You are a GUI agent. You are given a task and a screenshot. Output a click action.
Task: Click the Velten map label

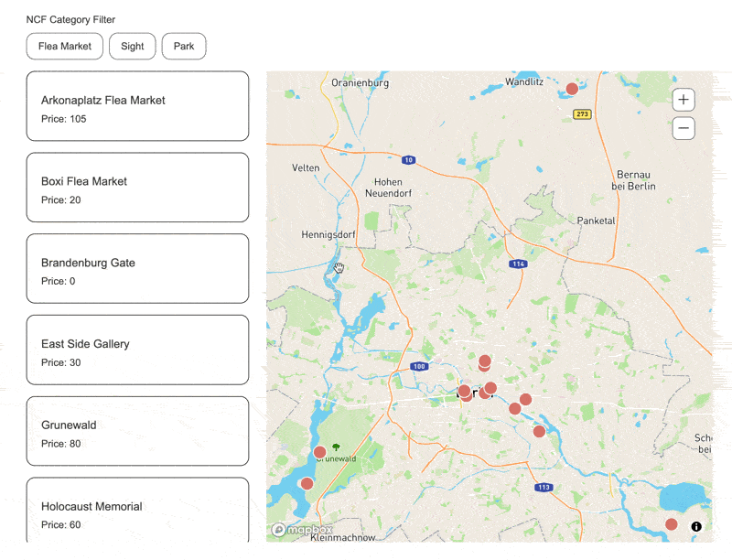(306, 168)
